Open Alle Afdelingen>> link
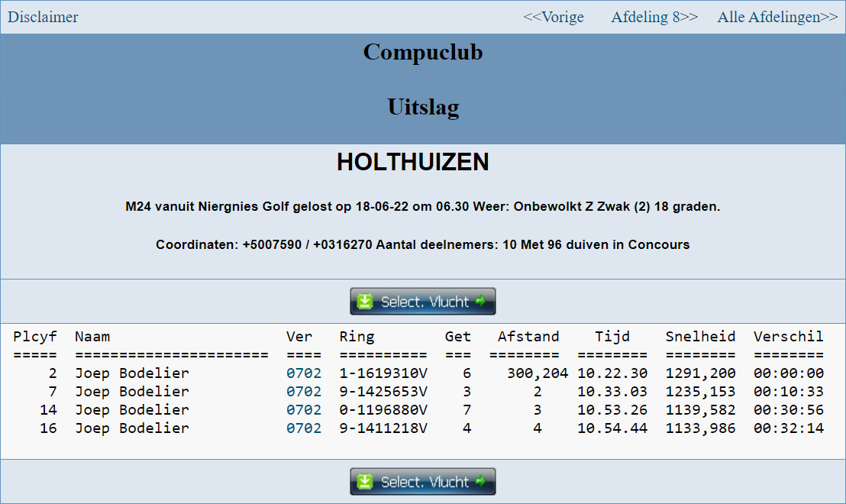The width and height of the screenshot is (846, 504). (777, 17)
